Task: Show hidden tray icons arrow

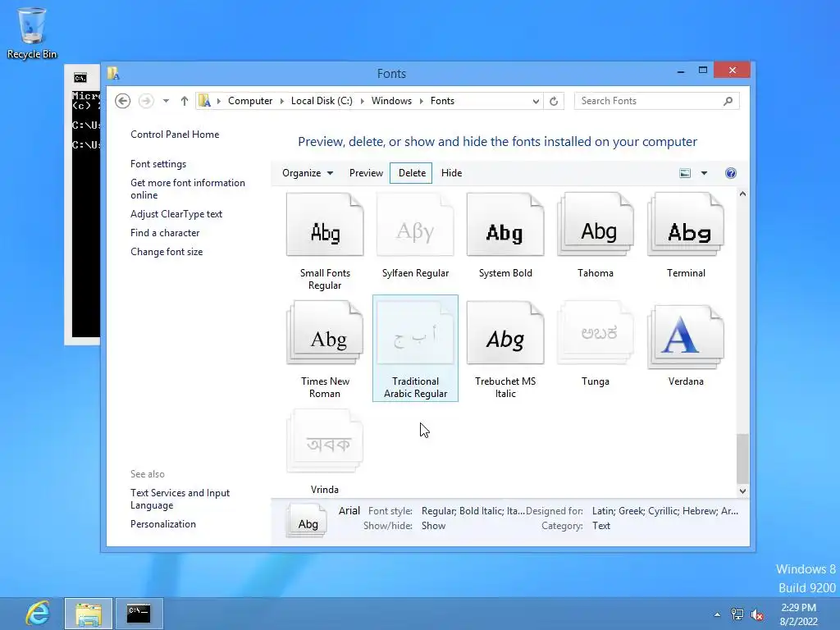Action: click(x=717, y=614)
